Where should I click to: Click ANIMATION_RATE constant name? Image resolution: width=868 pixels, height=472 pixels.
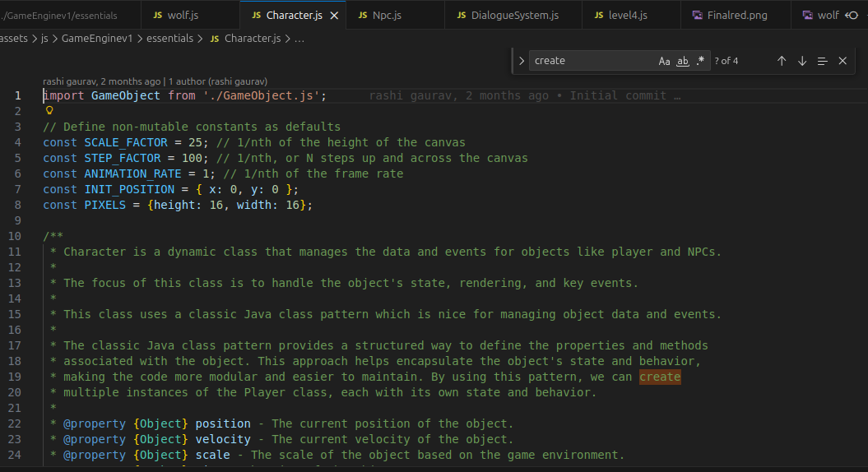[x=132, y=174]
